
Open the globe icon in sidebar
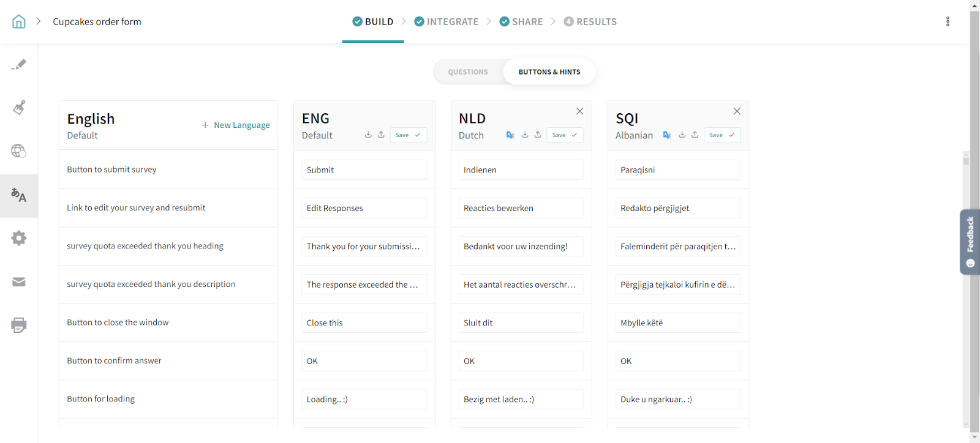click(19, 151)
